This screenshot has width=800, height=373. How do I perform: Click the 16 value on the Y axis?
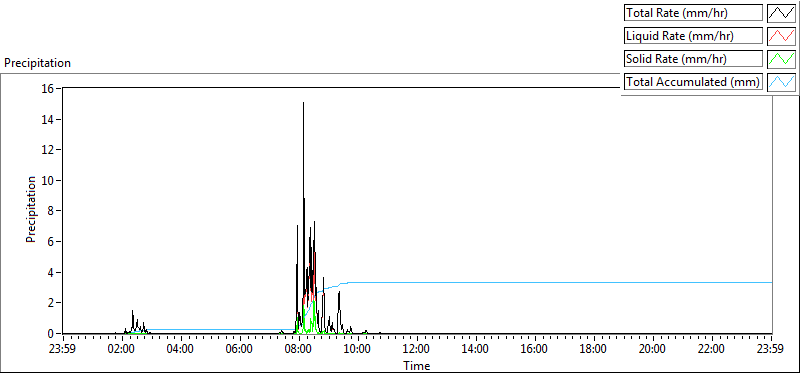tap(48, 89)
